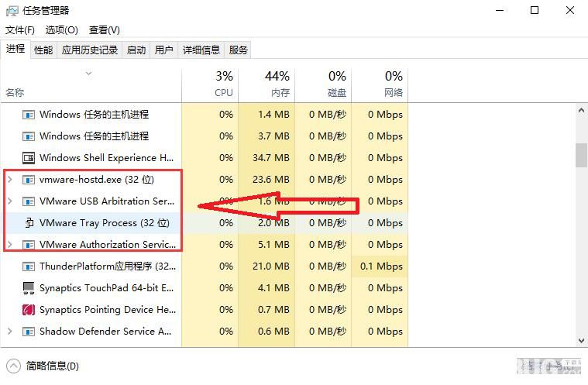
Task: Collapse to brief info with 简略信息(D)
Action: tap(43, 366)
